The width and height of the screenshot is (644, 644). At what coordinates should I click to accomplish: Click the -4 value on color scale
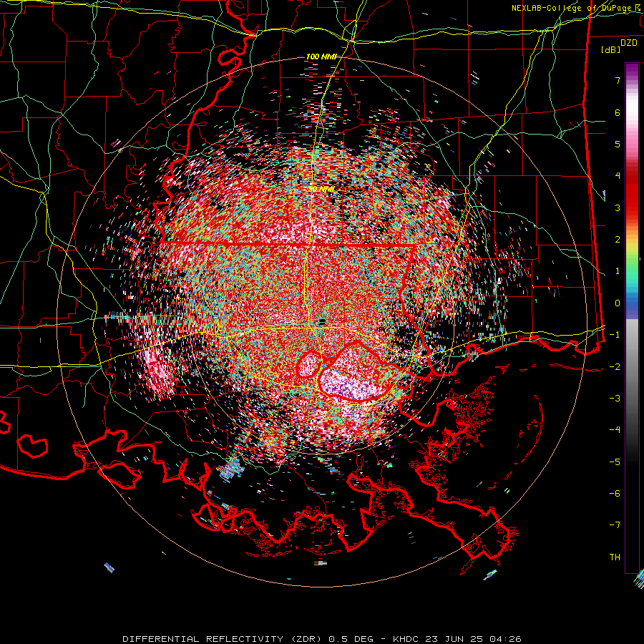click(615, 430)
